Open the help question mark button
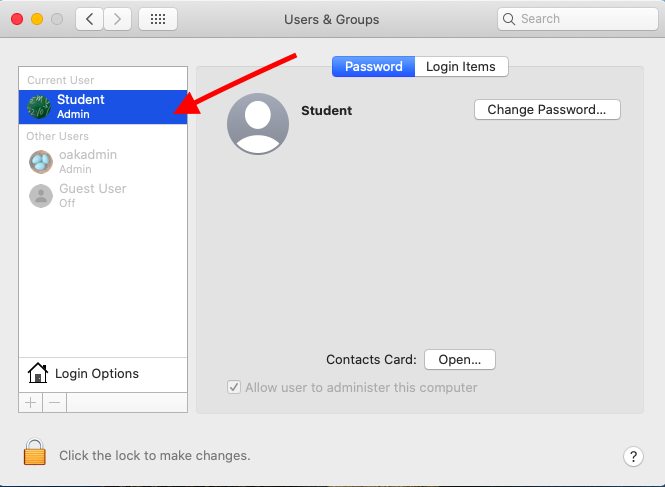This screenshot has width=665, height=487. [633, 456]
